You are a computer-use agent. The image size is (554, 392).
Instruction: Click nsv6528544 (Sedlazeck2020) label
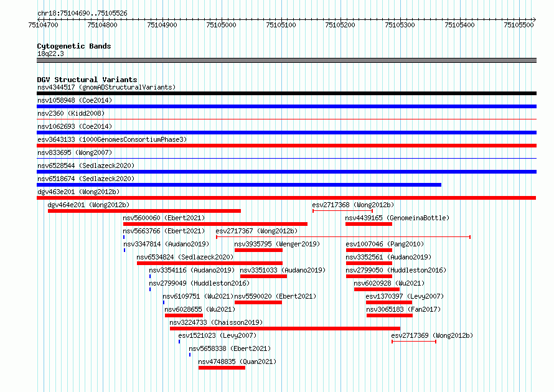coord(86,166)
